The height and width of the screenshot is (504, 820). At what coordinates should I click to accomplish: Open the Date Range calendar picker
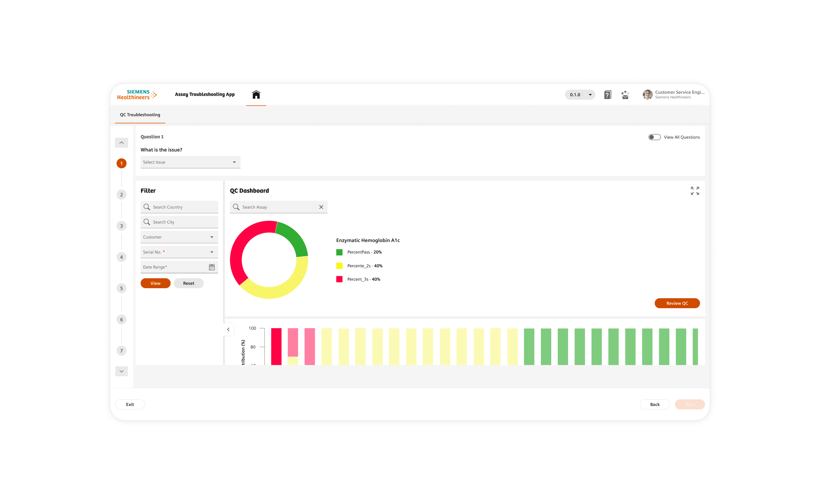(212, 267)
